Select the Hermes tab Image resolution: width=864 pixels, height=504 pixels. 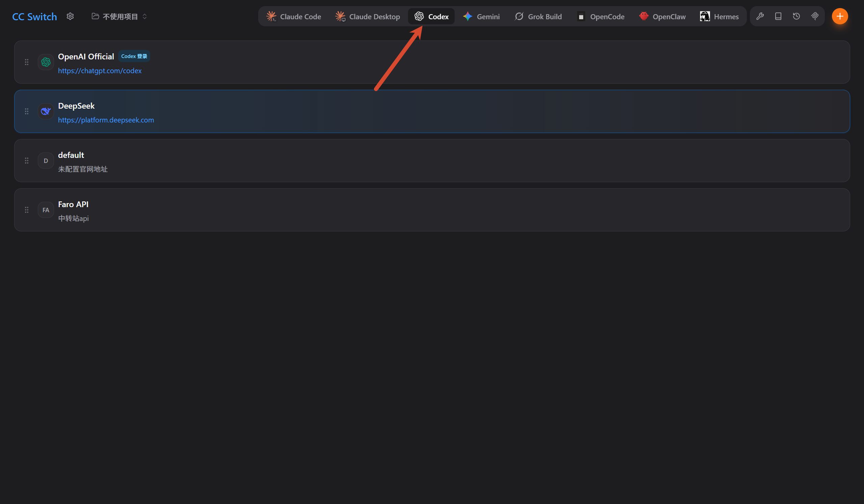(x=719, y=17)
